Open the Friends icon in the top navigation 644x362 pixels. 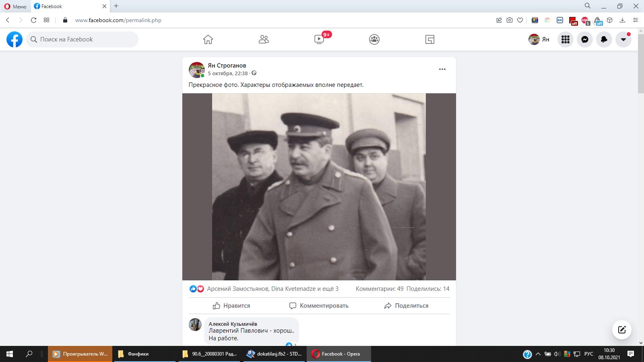point(264,39)
